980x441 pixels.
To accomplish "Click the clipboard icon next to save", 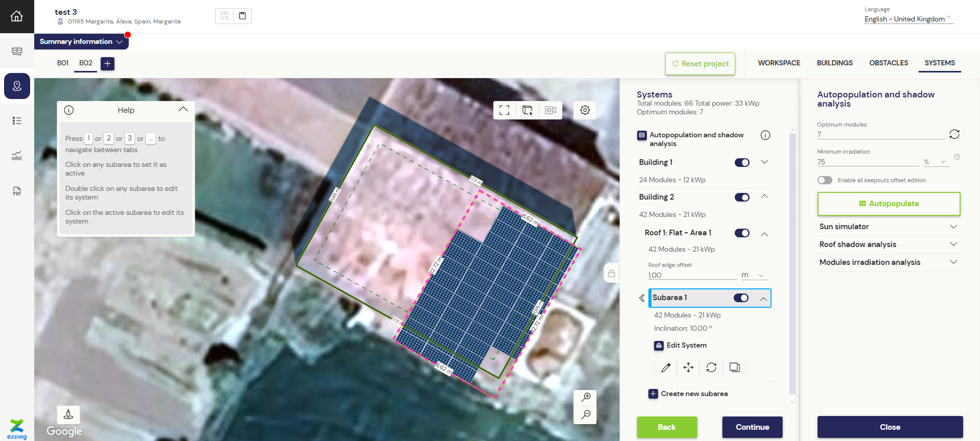I will (x=242, y=16).
